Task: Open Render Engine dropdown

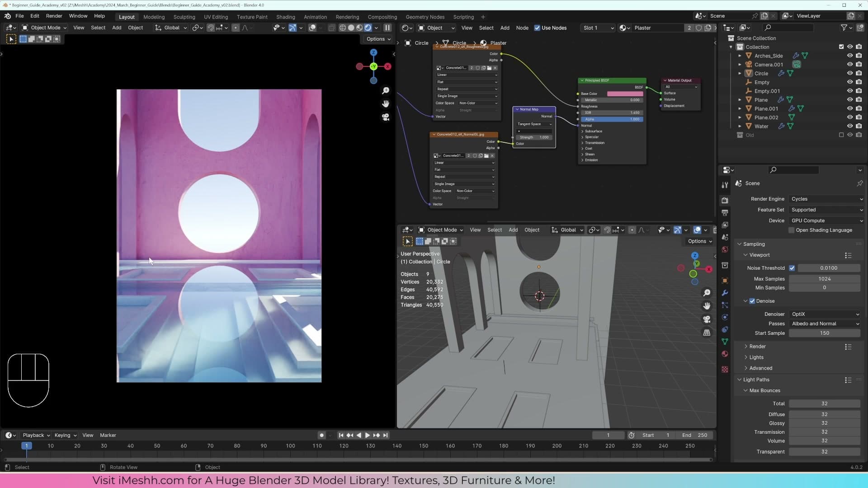Action: point(826,199)
